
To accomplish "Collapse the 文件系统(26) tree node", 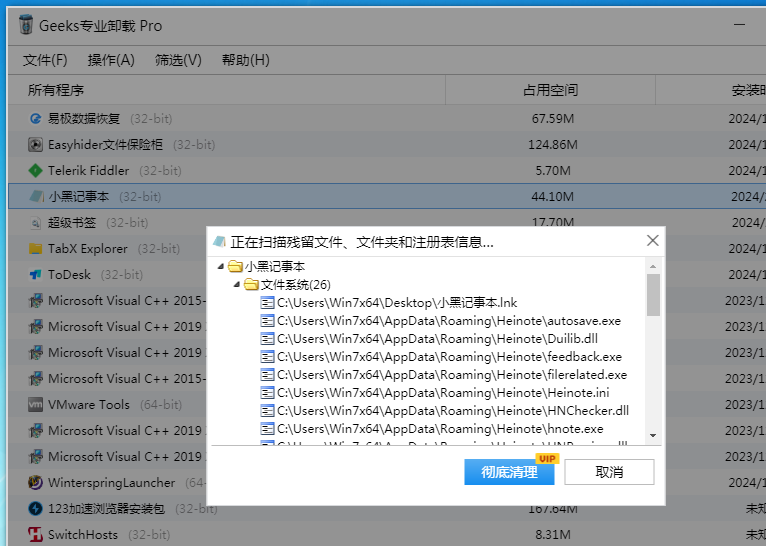I will coord(237,285).
